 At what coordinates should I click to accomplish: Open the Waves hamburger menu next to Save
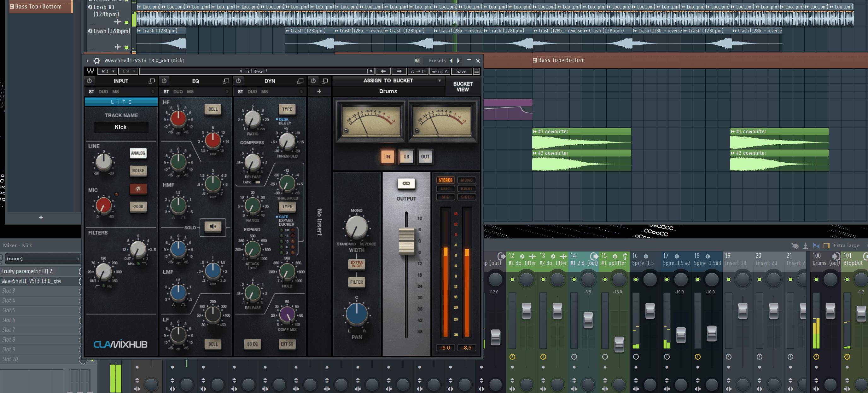(476, 72)
